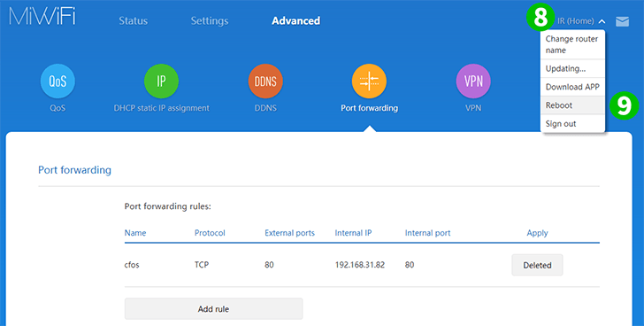The image size is (644, 326).
Task: Click the Internal IP column header
Action: click(353, 233)
